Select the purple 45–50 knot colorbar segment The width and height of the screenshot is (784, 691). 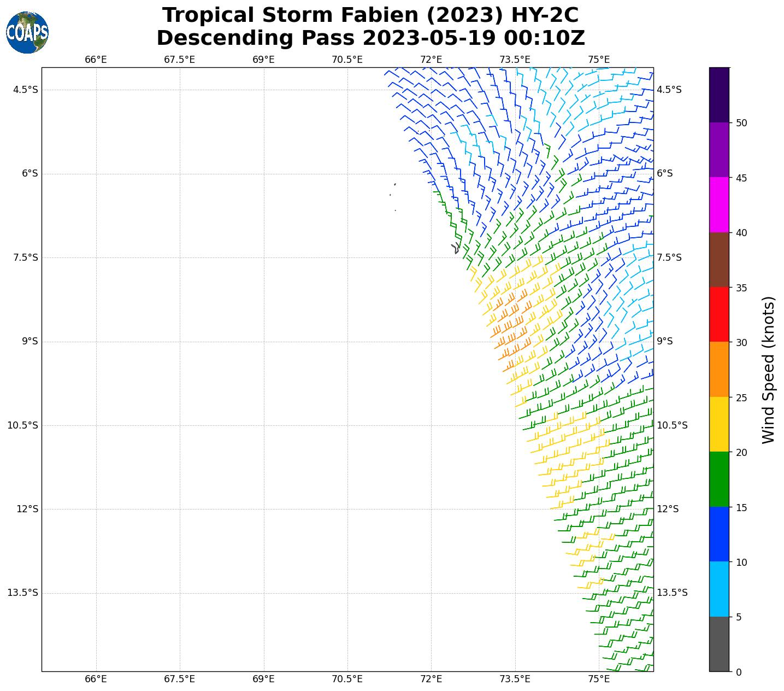[x=718, y=150]
